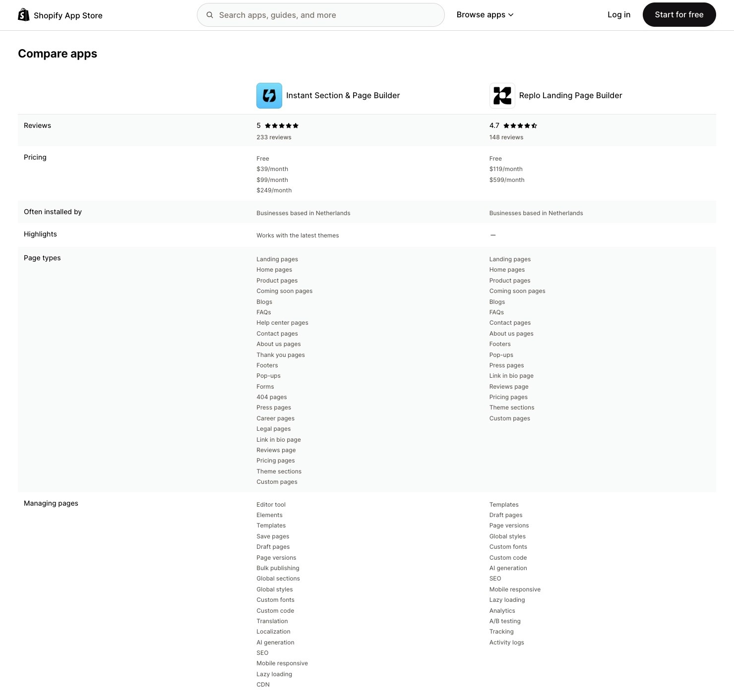Click the half star in Replo's rating
Screen dimensions: 734x700
tap(534, 125)
